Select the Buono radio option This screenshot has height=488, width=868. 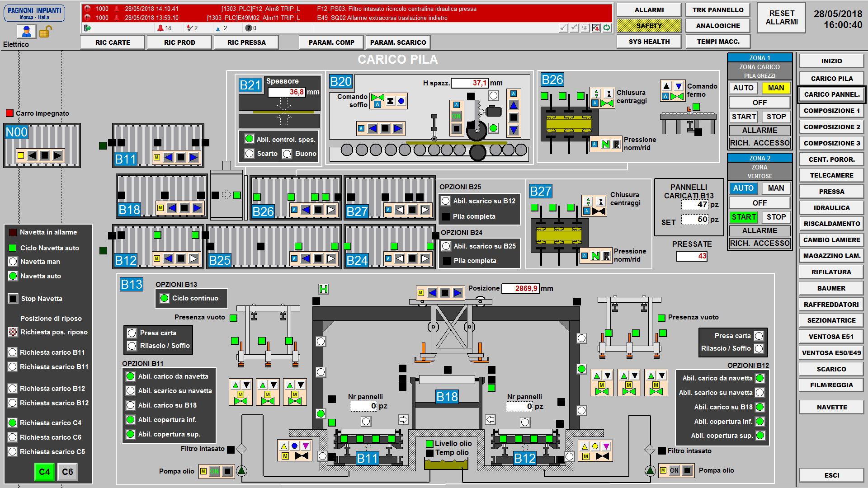pos(287,154)
